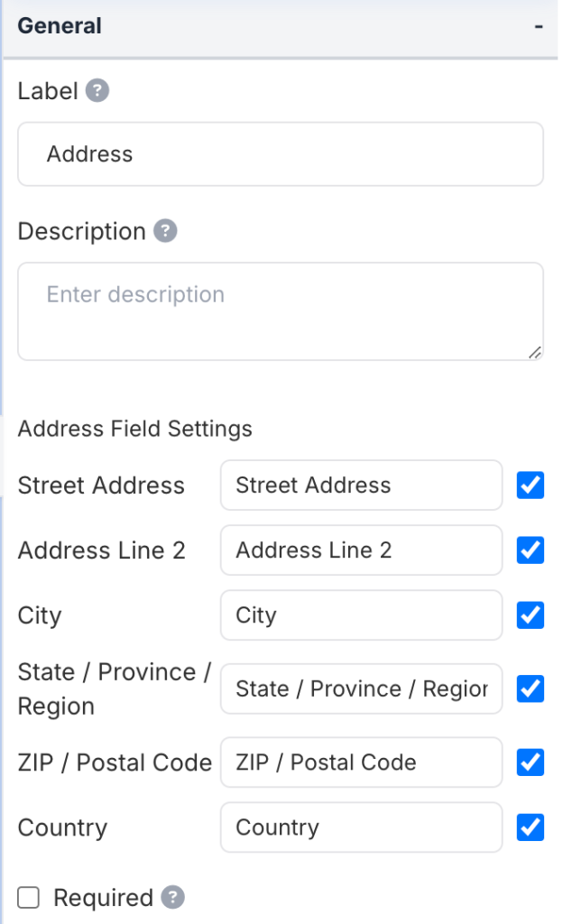Viewport: 563px width, 924px height.
Task: Select the Address Line 2 label input
Action: [x=361, y=550]
